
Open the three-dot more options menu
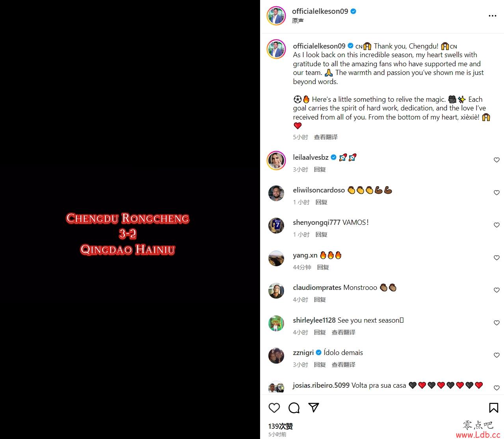[492, 16]
